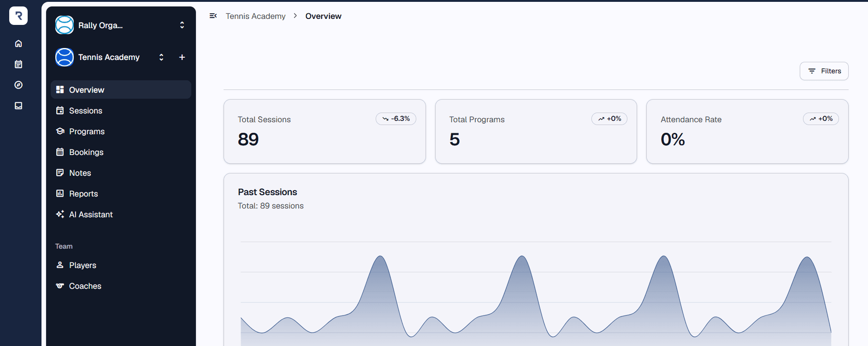Open the calendar icon in the left rail
Image resolution: width=868 pixels, height=346 pixels.
[18, 64]
